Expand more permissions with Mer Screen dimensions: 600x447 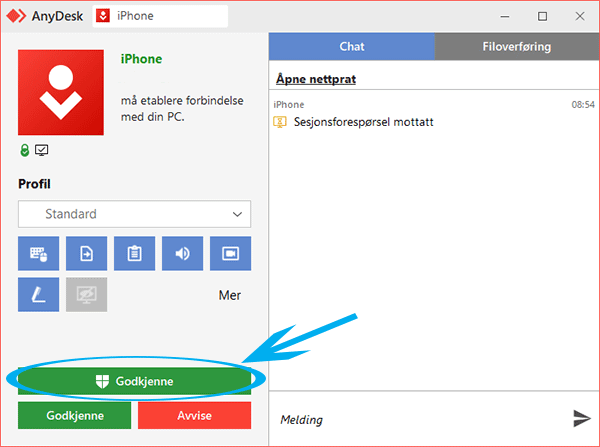tap(229, 295)
